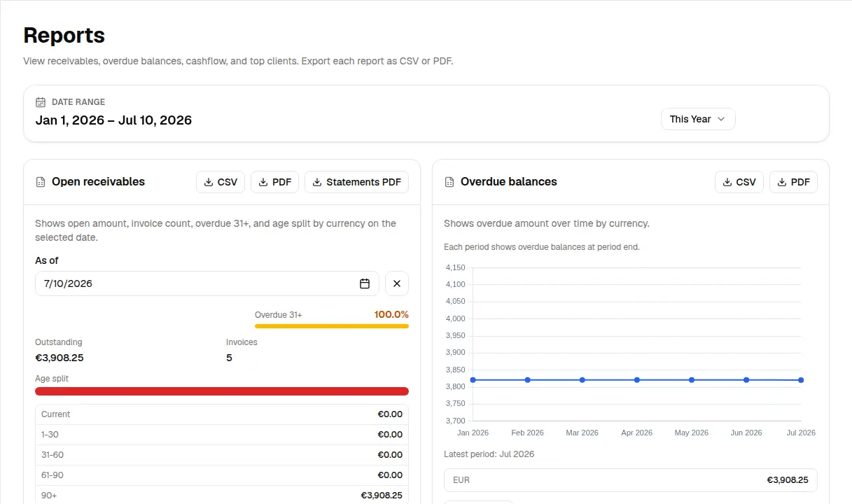Export Overdue balances as CSV
Image resolution: width=852 pixels, height=504 pixels.
click(739, 182)
